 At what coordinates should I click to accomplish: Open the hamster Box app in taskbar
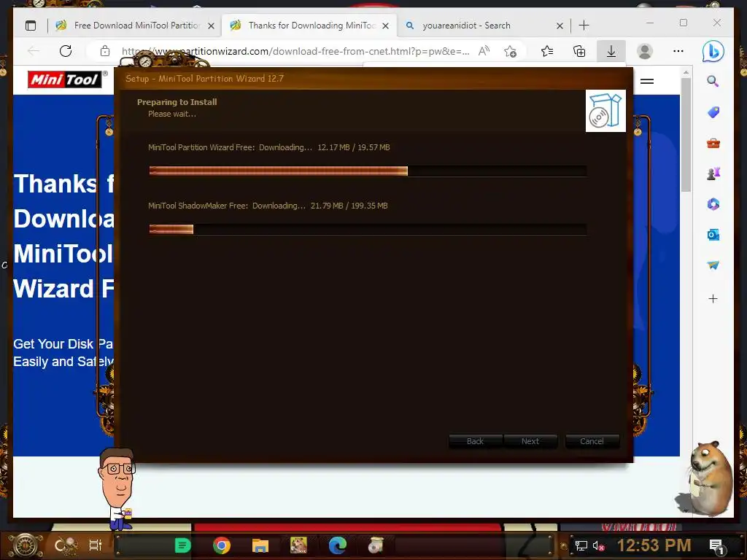click(298, 545)
